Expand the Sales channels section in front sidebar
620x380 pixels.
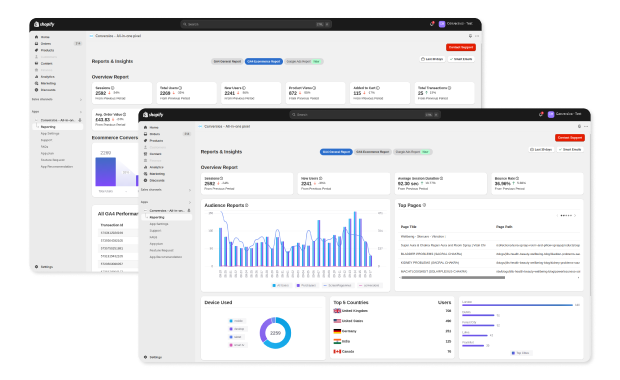(166, 190)
